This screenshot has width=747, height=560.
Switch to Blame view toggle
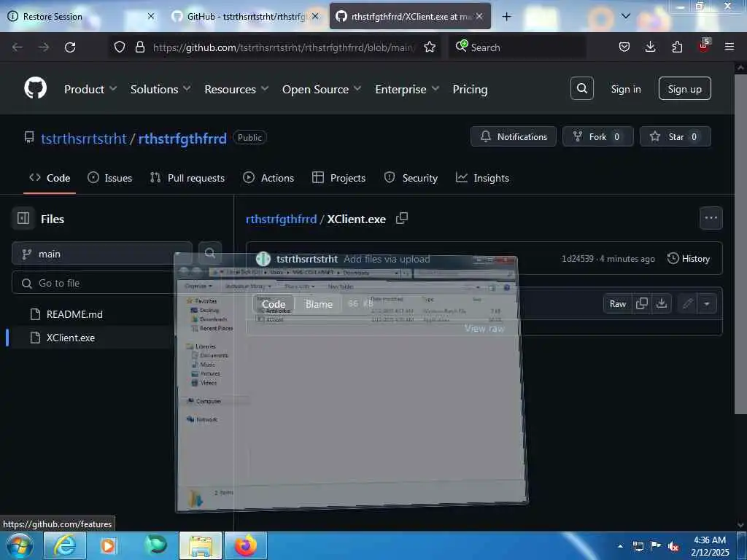click(x=319, y=304)
